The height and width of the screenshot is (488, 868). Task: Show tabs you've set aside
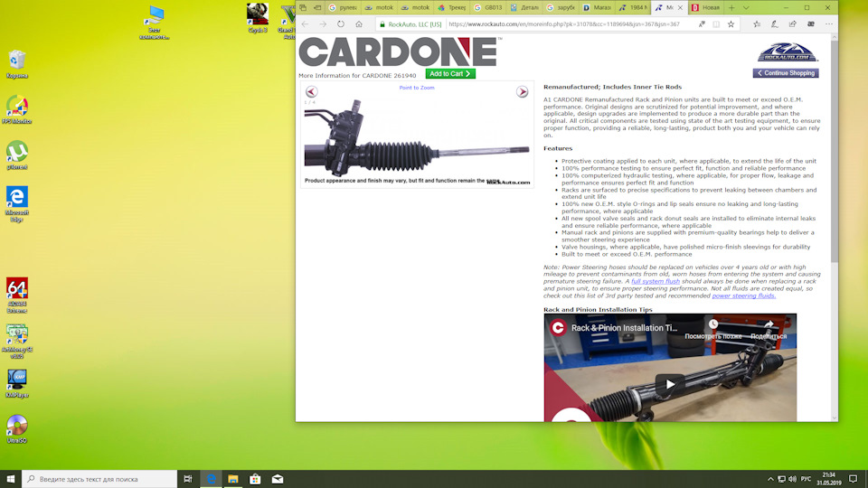tap(303, 8)
